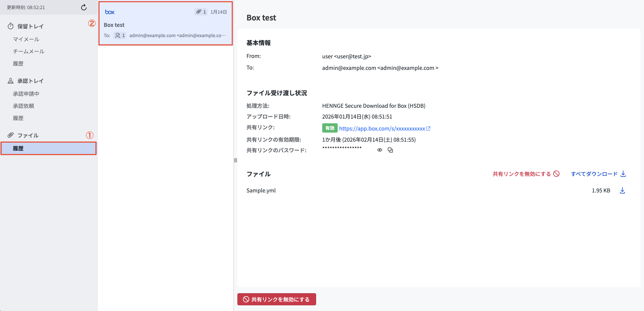Click the 1月14日 date in mail item
Screen dimensions: 644x311
pos(218,12)
